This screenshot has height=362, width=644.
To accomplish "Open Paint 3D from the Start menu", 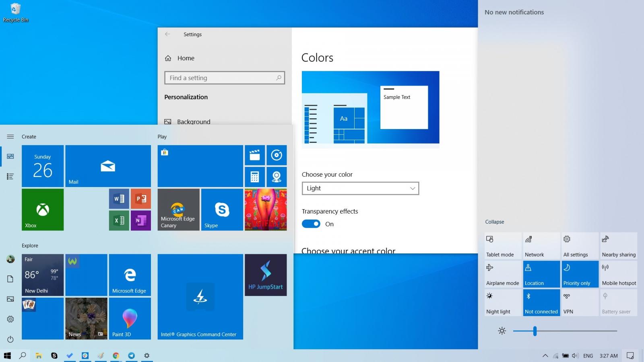I will [130, 318].
